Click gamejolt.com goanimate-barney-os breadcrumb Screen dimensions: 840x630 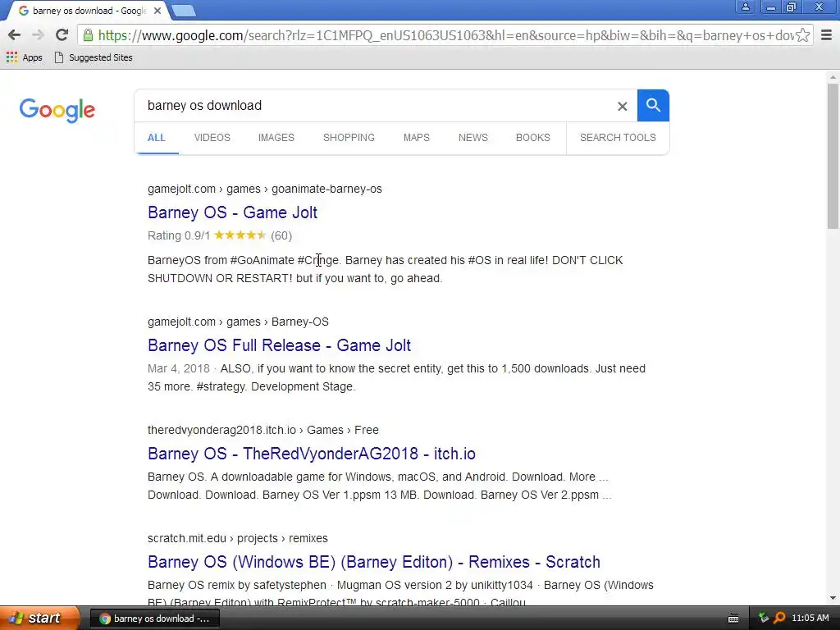[x=265, y=189]
